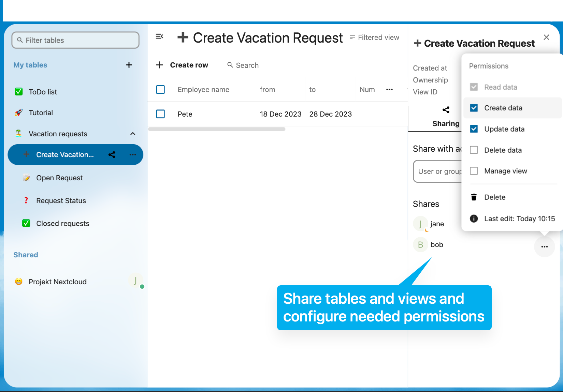Image resolution: width=563 pixels, height=392 pixels.
Task: Enable the Manage view permission
Action: pyautogui.click(x=474, y=171)
